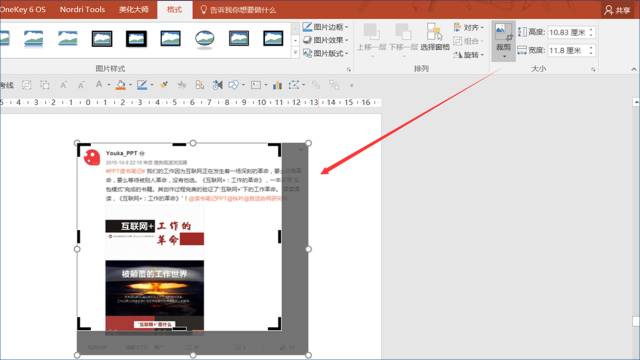Open the Picture Effects (图片效果) dropdown
640x360 pixels.
325,40
